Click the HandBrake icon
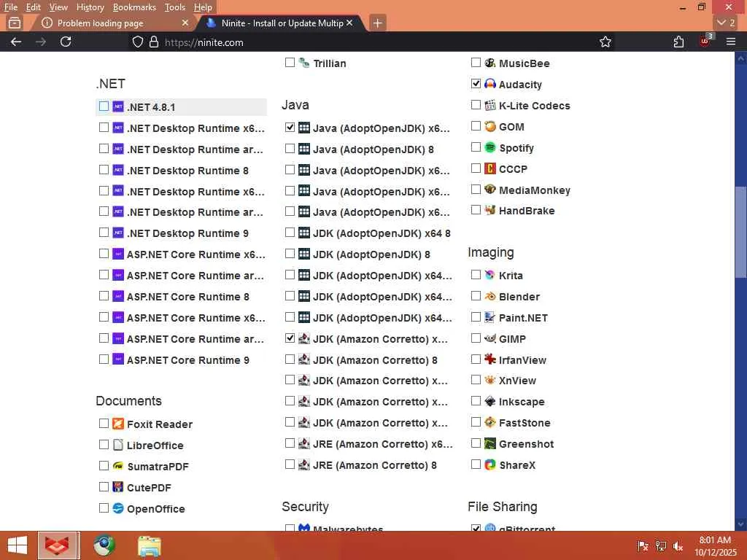The image size is (747, 560). 489,210
